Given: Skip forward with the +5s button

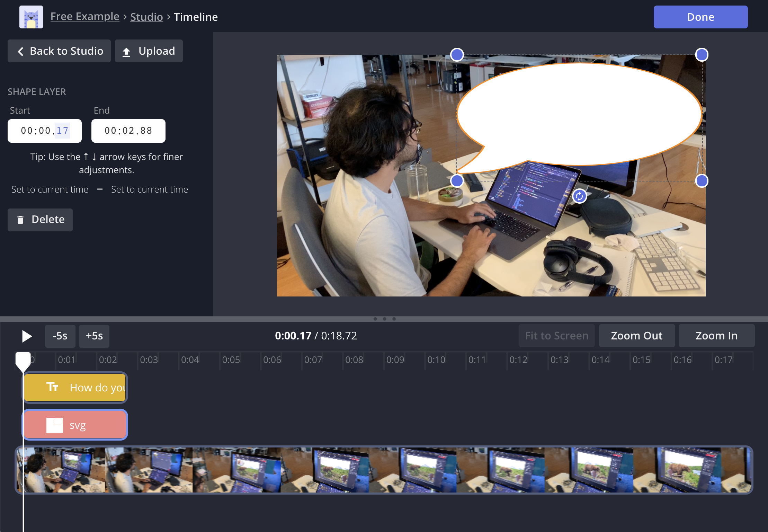Looking at the screenshot, I should (94, 335).
